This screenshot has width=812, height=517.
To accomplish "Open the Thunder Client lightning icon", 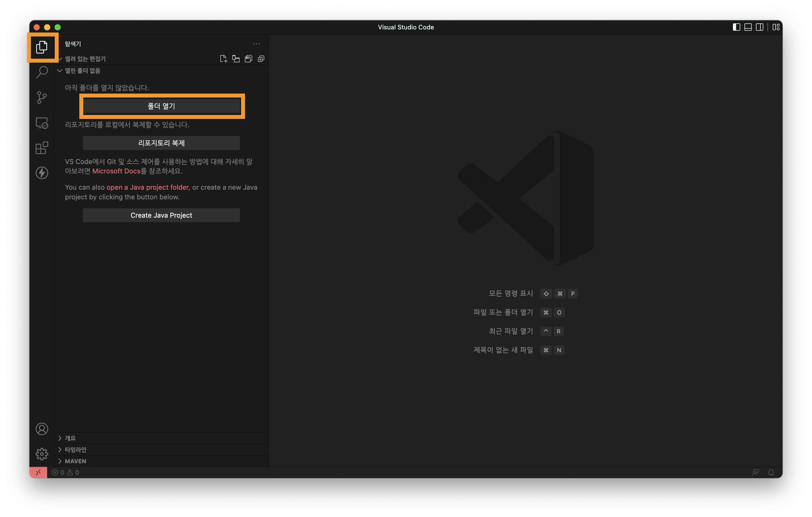I will 42,173.
